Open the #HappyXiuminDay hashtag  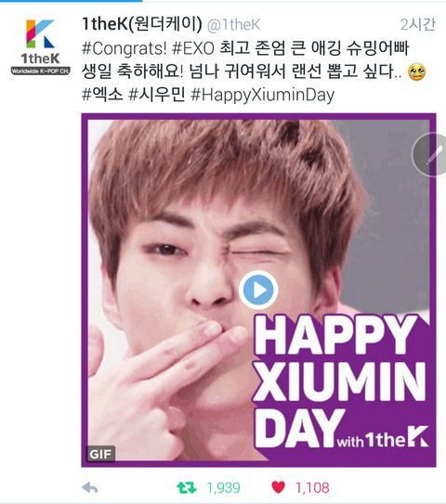(x=263, y=96)
